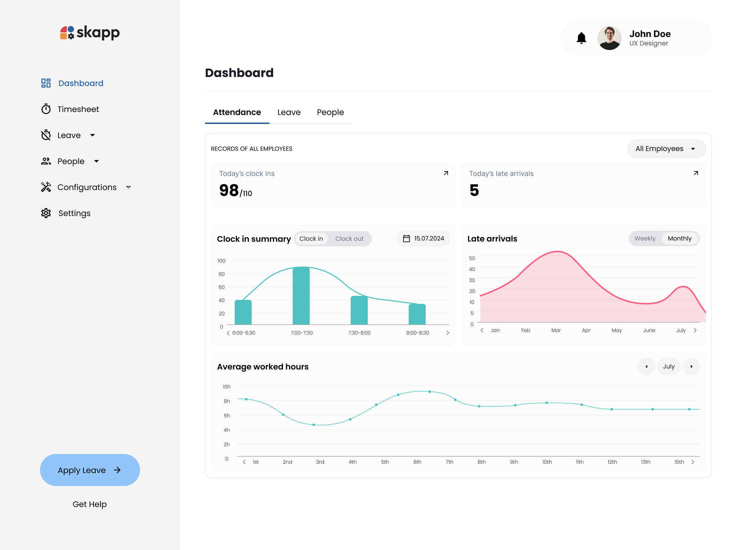Open the People section via its icon

46,161
